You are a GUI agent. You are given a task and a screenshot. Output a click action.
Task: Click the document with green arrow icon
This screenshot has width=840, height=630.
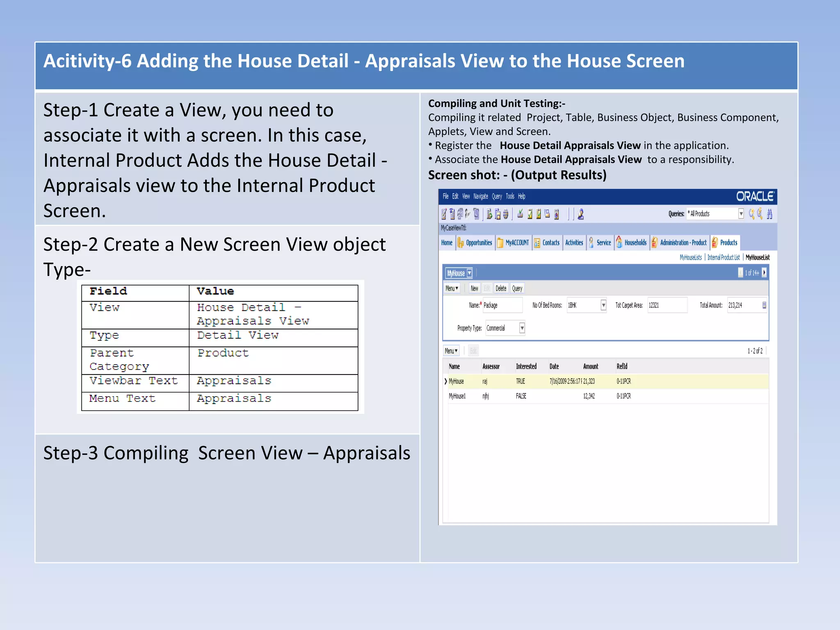click(x=489, y=214)
